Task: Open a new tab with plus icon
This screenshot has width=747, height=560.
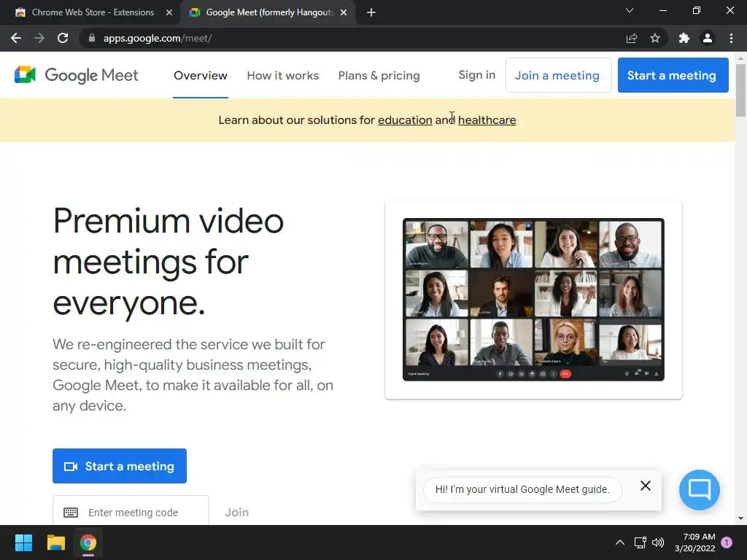Action: (x=371, y=12)
